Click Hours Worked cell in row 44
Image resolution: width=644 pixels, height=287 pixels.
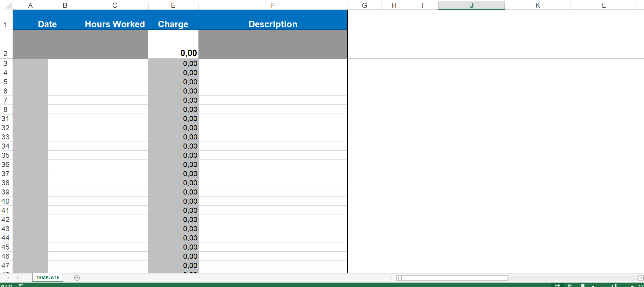tap(115, 238)
